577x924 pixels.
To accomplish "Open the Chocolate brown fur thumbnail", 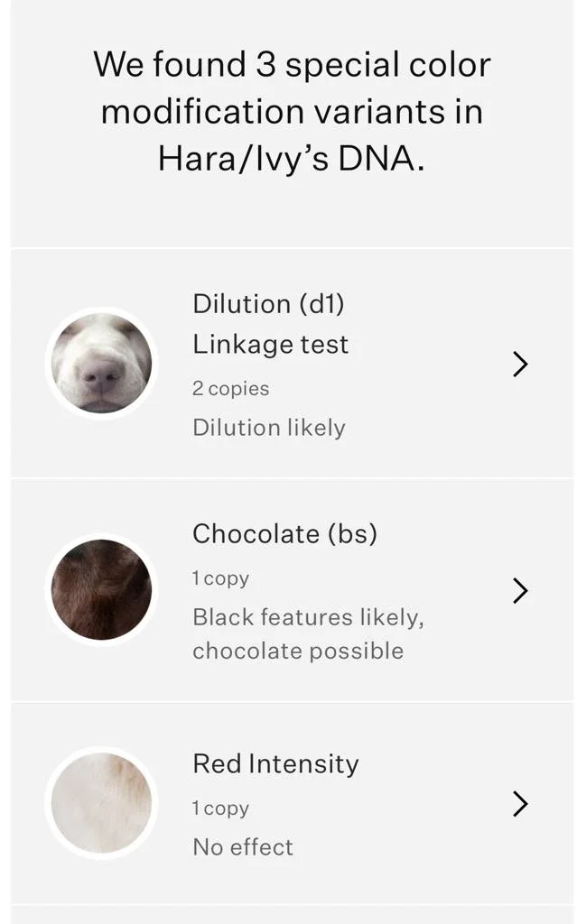I will [101, 590].
